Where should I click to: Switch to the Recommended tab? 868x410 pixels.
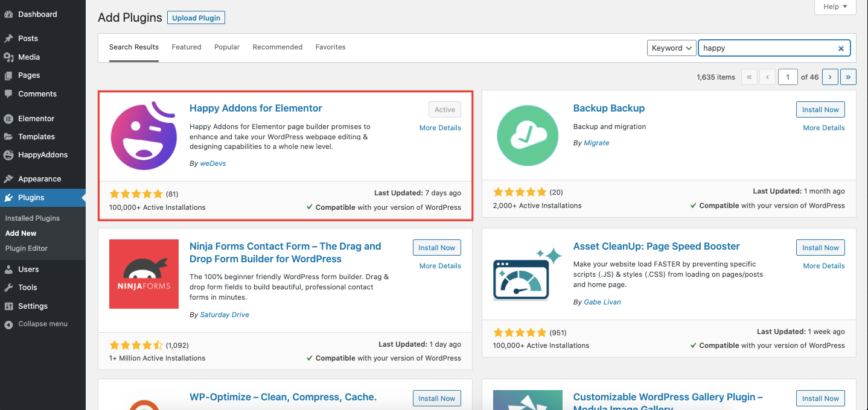[278, 47]
